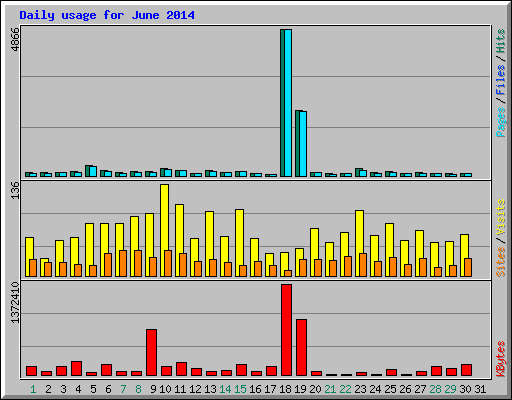The height and width of the screenshot is (400, 512).
Task: Click the 'Daily usage for June 2014' title
Action: pyautogui.click(x=107, y=15)
